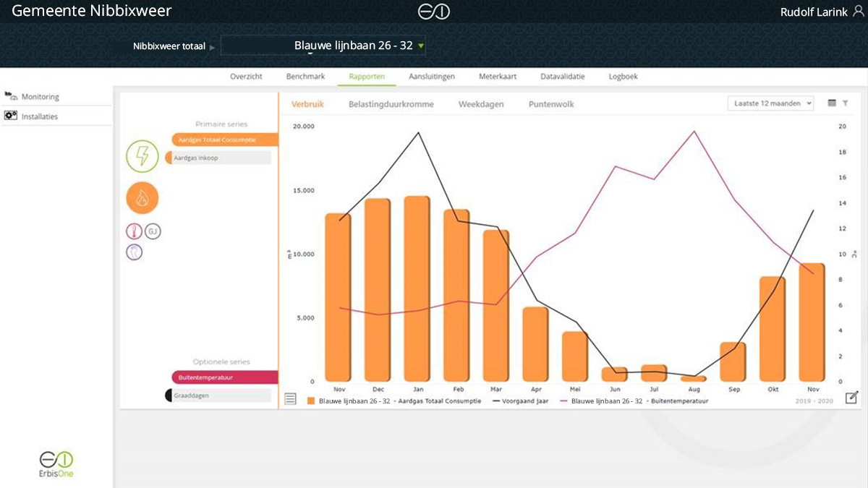Open the table view icon
The height and width of the screenshot is (488, 868).
click(832, 103)
